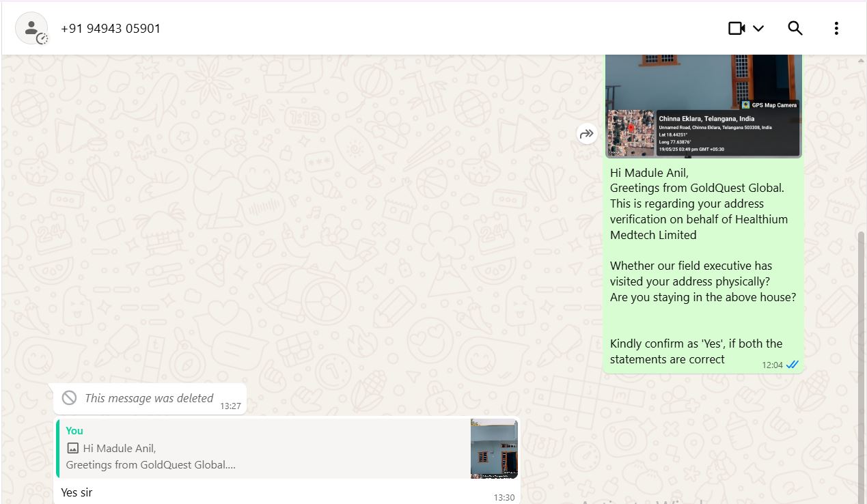
Task: Forward the GPS house photo message
Action: [587, 134]
